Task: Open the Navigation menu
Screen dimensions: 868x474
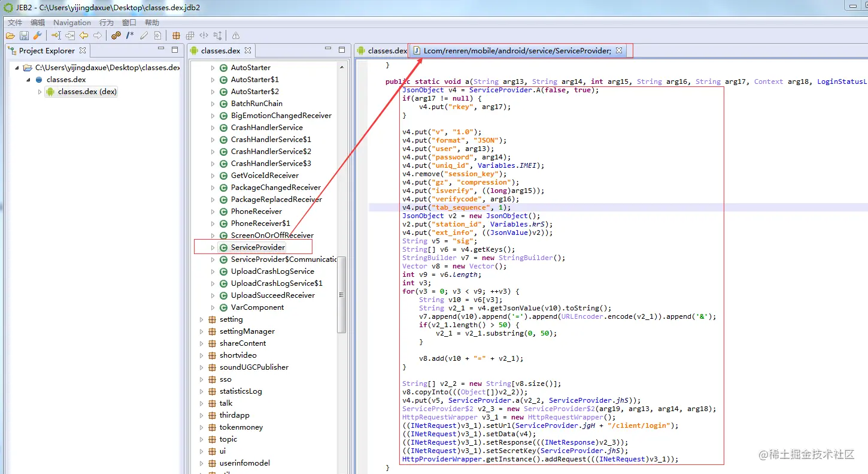Action: 72,23
